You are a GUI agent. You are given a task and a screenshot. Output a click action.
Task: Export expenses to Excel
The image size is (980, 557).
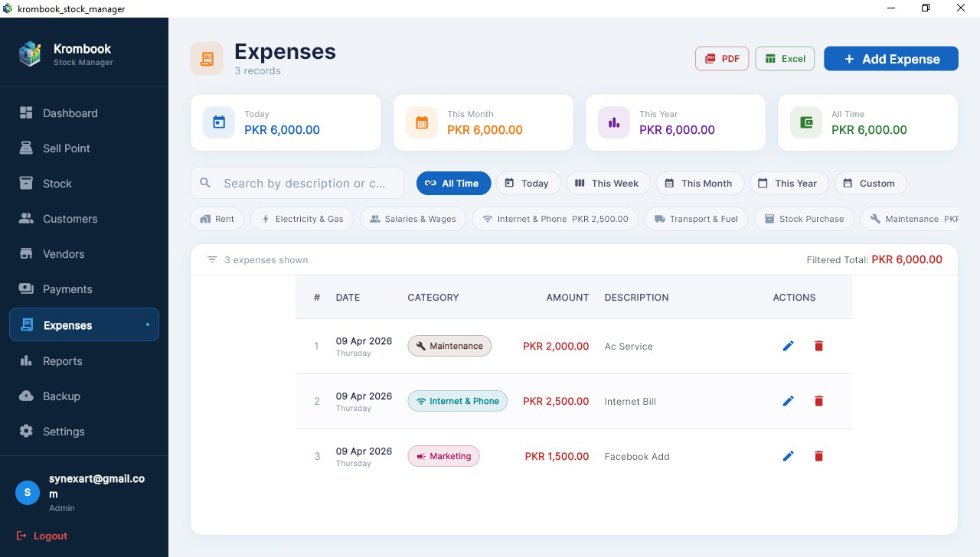click(x=784, y=58)
